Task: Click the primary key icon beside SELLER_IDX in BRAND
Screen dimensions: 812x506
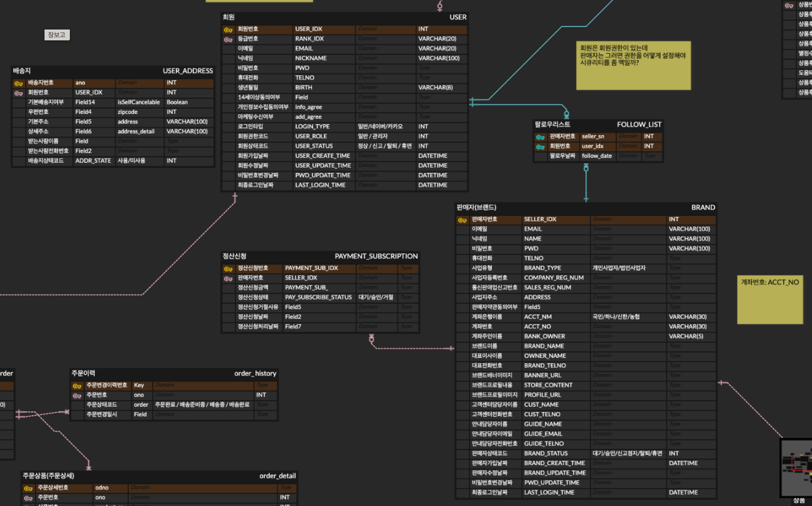Action: coord(462,220)
